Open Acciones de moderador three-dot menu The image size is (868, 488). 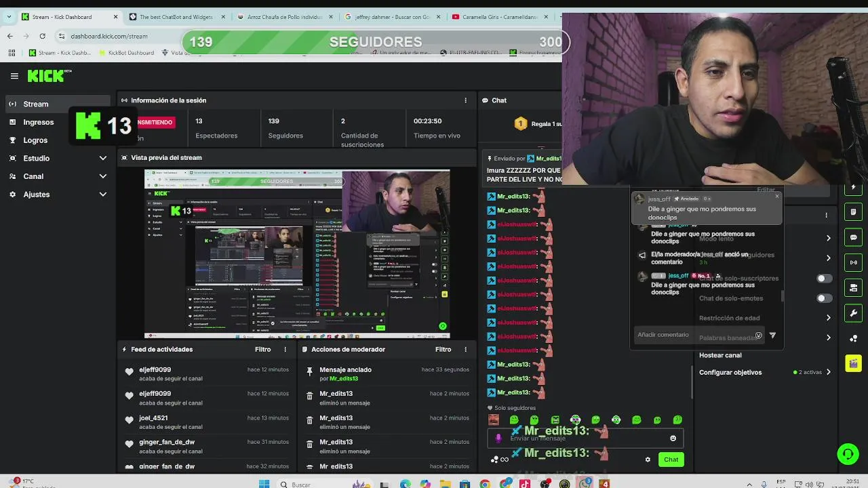pos(465,349)
